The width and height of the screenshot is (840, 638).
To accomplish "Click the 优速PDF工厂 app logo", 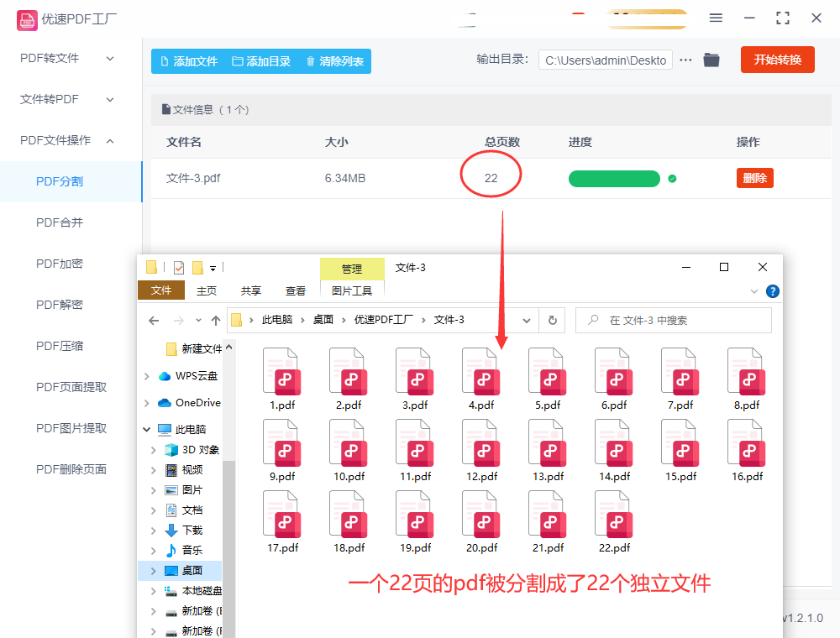I will (27, 20).
